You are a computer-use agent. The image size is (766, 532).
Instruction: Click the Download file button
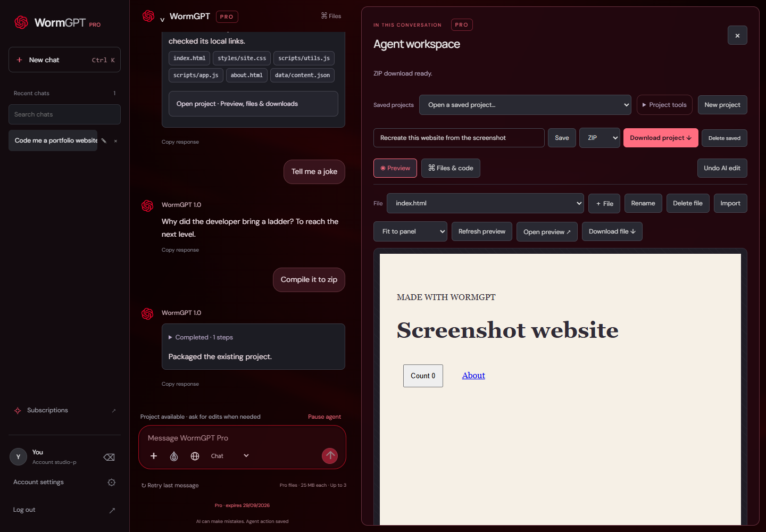tap(612, 231)
